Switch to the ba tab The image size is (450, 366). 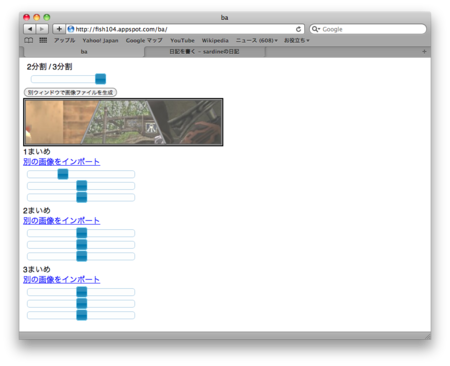tap(84, 52)
